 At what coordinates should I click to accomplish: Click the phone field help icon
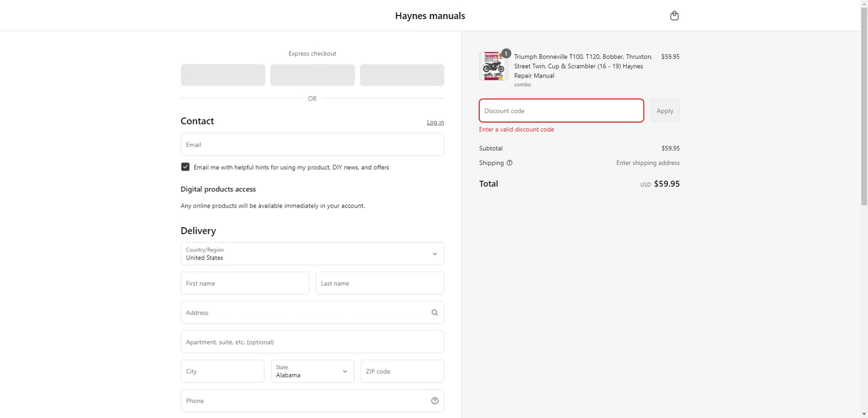point(435,401)
